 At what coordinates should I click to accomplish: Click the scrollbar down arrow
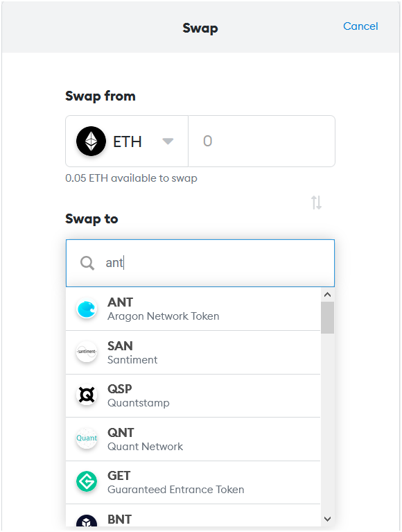[327, 519]
